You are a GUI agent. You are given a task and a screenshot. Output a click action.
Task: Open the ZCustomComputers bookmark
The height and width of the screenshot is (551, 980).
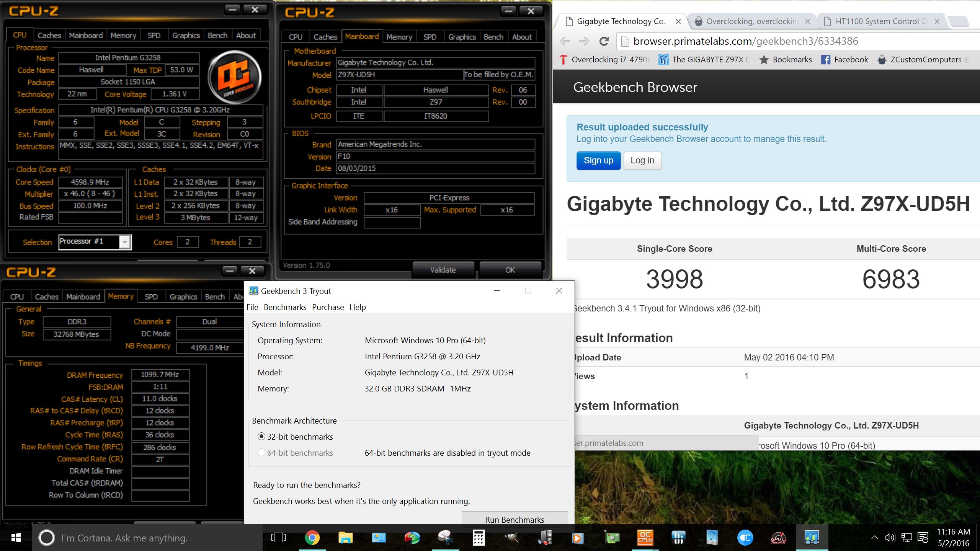pyautogui.click(x=923, y=60)
